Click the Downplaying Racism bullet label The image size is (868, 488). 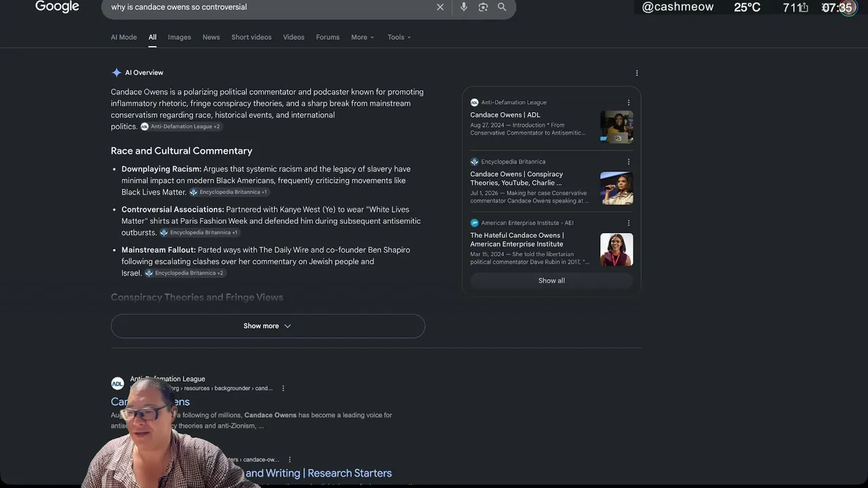click(x=161, y=169)
